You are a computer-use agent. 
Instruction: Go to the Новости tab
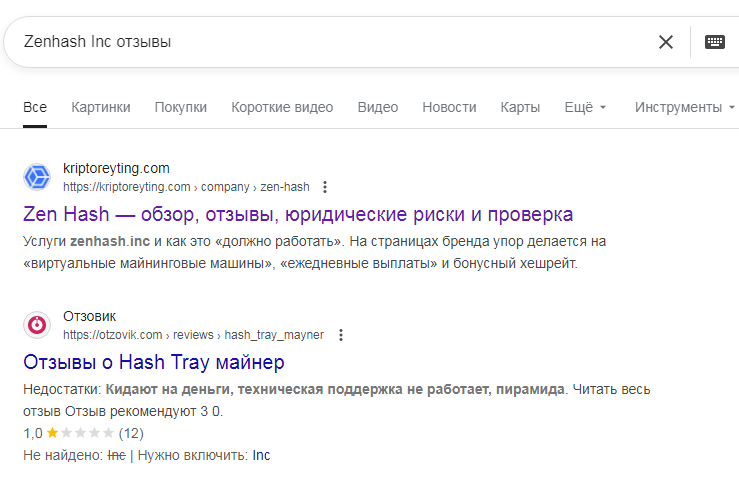[449, 107]
